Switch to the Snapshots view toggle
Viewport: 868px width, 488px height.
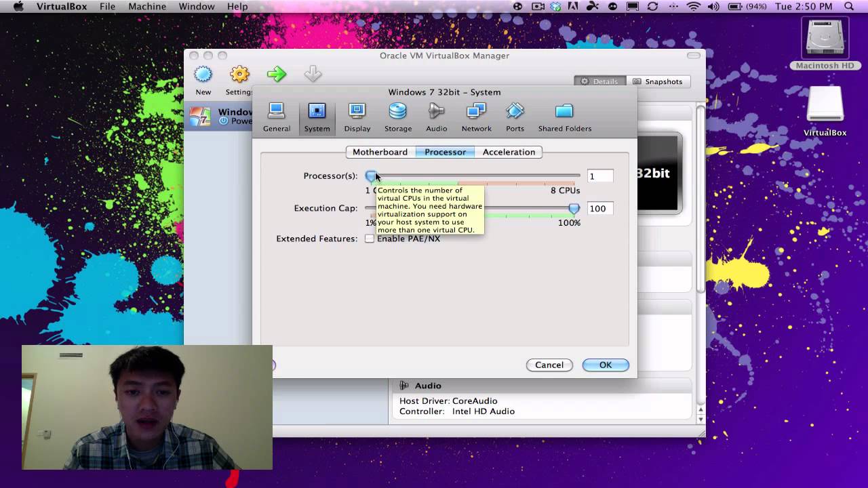pos(658,81)
